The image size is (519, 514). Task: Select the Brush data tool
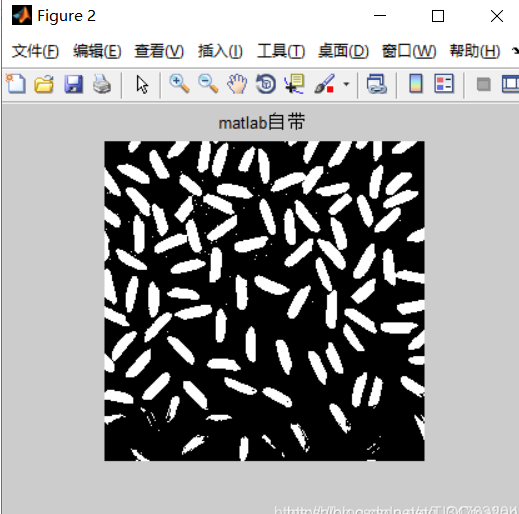[324, 84]
